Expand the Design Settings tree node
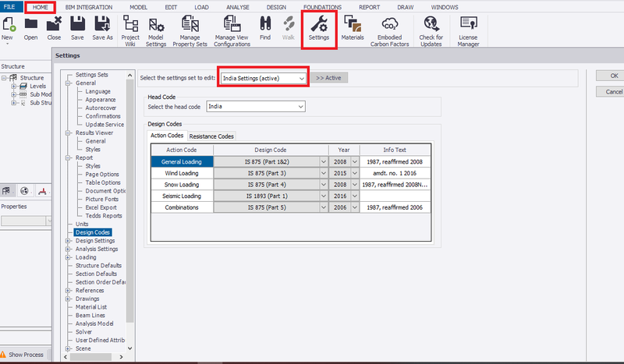The width and height of the screenshot is (624, 364). point(68,241)
